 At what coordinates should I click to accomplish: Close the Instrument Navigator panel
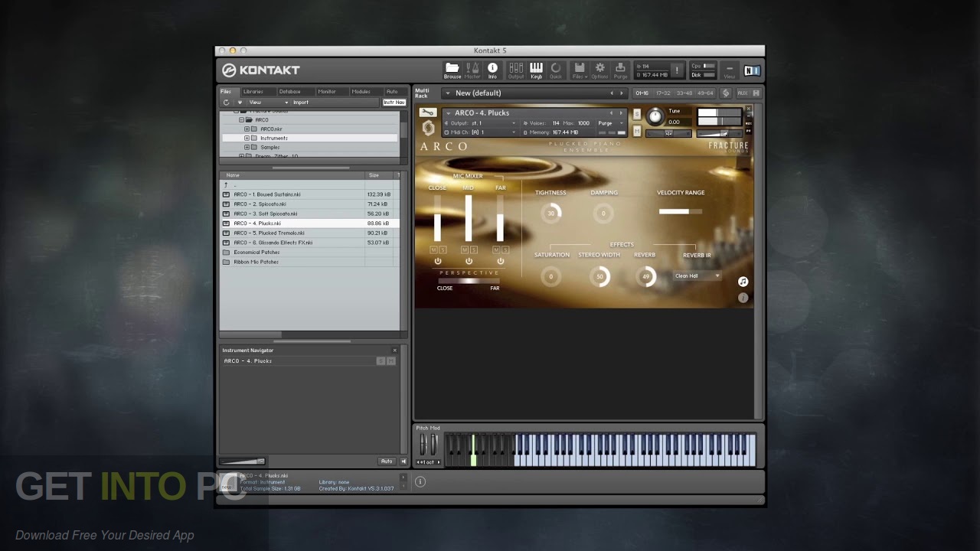tap(395, 350)
